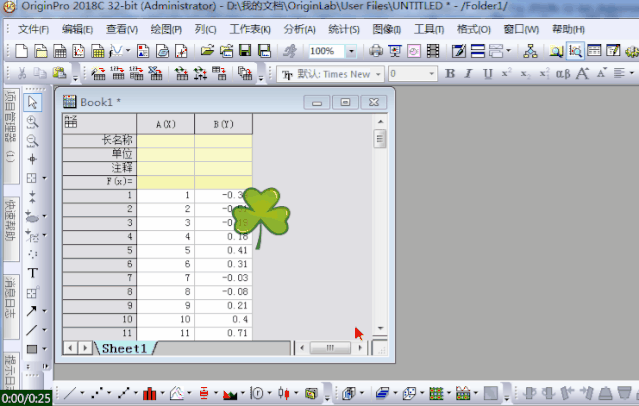
Task: Toggle Italic text formatting
Action: click(469, 73)
